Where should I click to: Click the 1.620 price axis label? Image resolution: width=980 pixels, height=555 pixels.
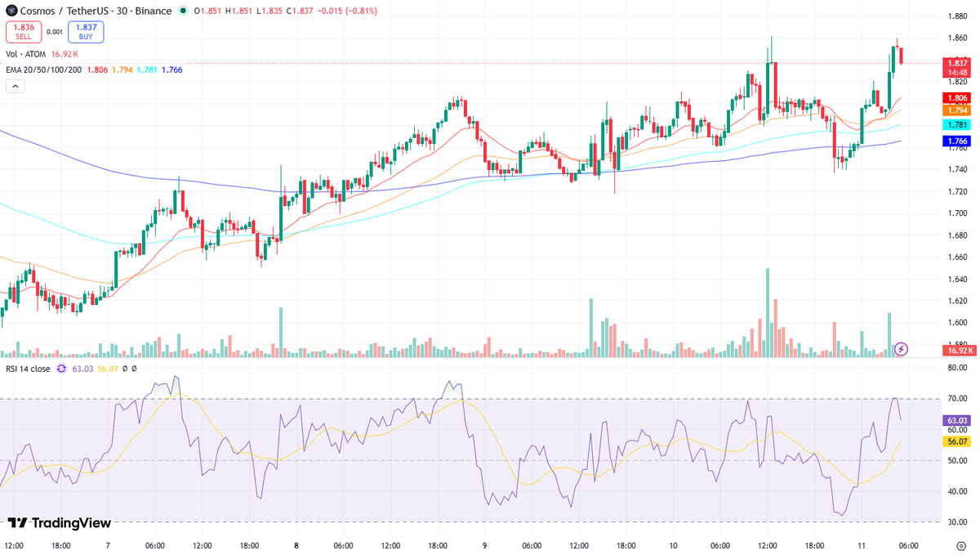[x=957, y=301]
